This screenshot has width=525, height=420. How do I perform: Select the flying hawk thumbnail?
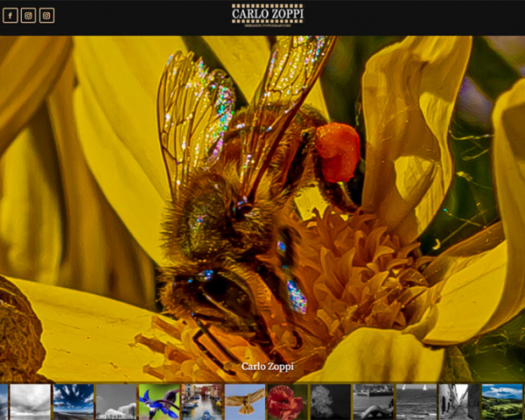[245, 402]
